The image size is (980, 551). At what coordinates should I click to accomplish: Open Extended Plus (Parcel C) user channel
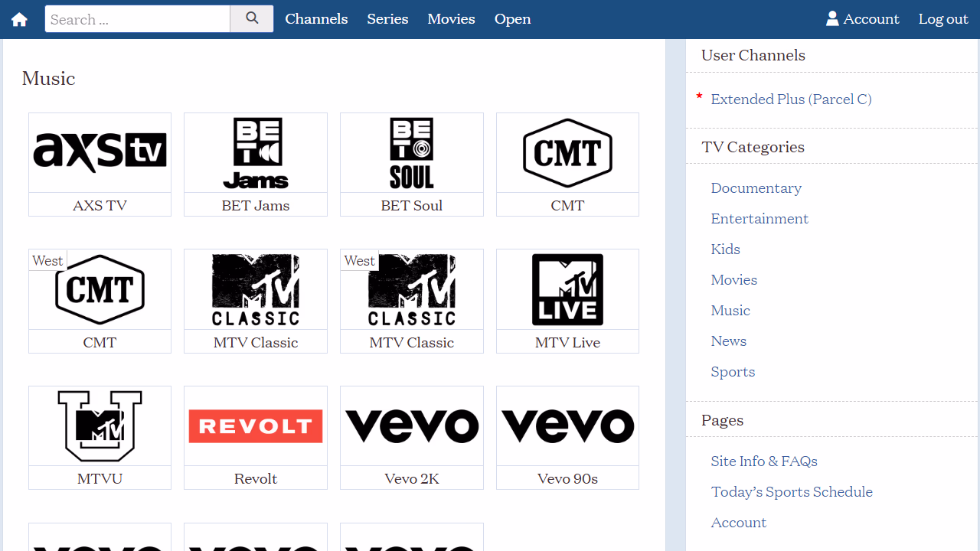click(791, 99)
